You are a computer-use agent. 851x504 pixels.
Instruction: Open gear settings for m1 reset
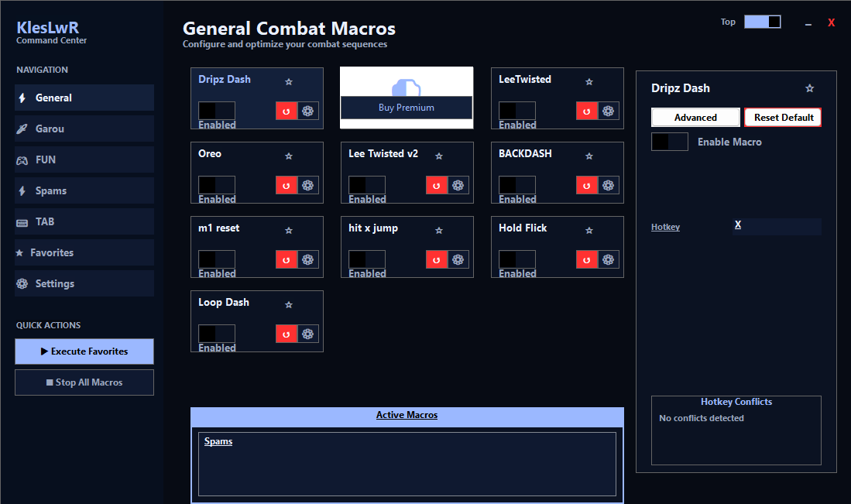pos(308,259)
